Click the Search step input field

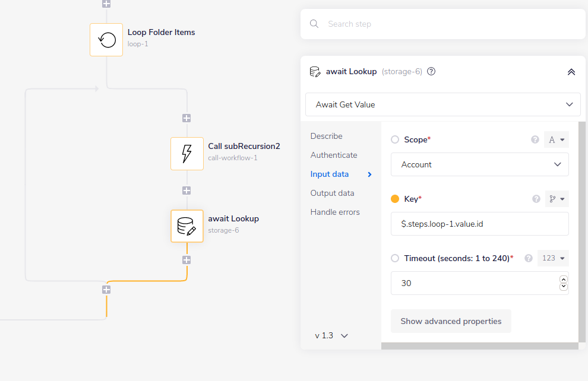point(451,24)
